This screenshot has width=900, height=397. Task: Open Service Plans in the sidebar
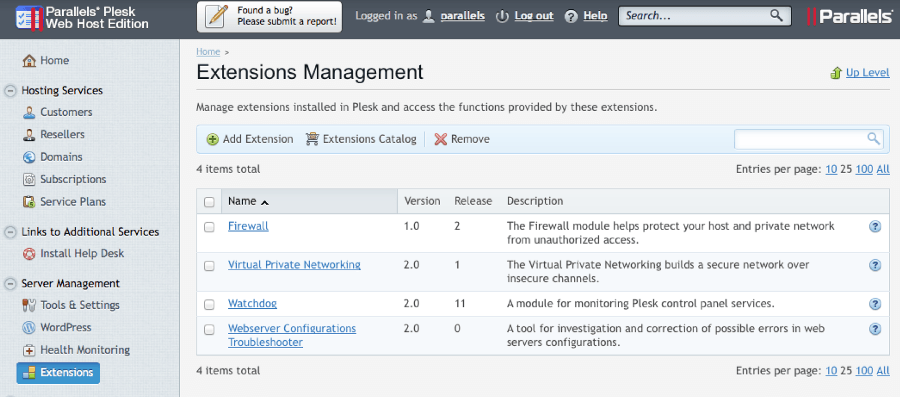tap(73, 202)
